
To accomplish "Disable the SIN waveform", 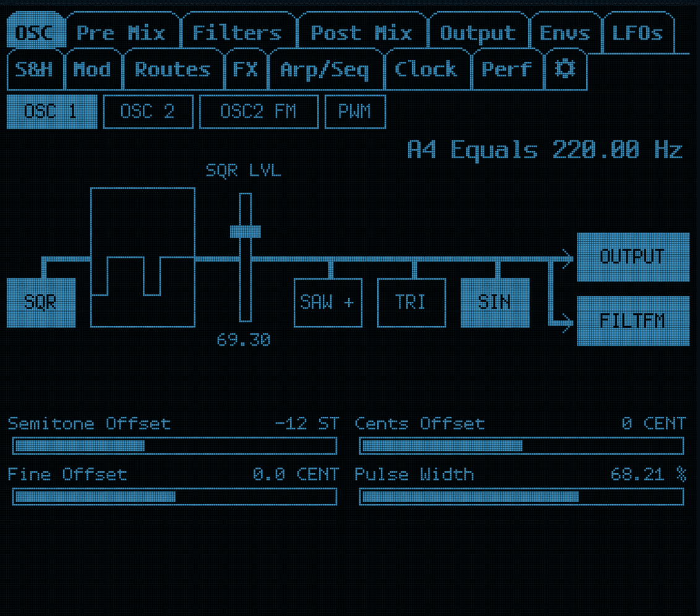I will click(495, 302).
